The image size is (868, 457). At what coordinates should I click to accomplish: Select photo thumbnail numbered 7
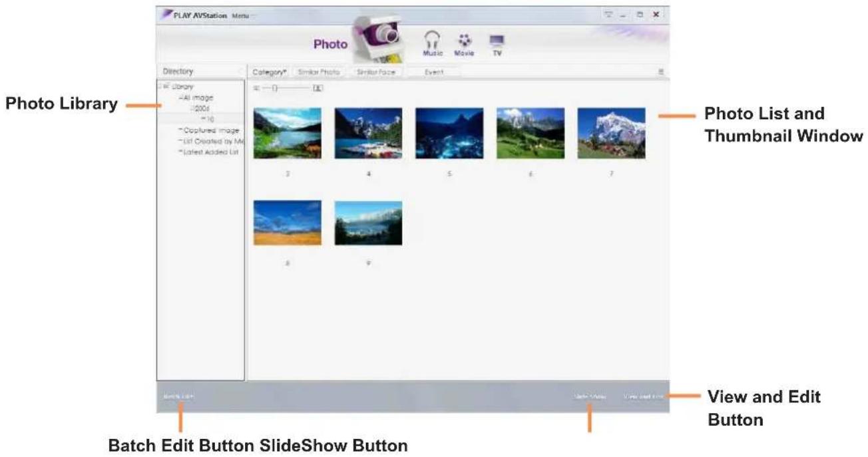click(611, 133)
